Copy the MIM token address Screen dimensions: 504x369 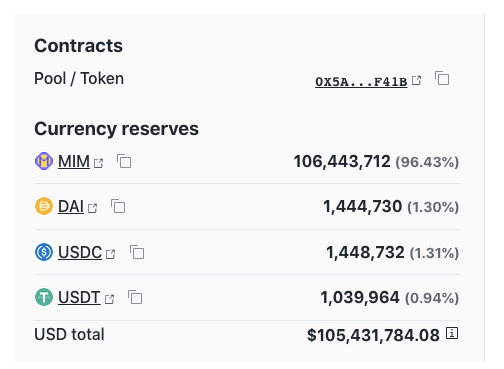click(124, 161)
